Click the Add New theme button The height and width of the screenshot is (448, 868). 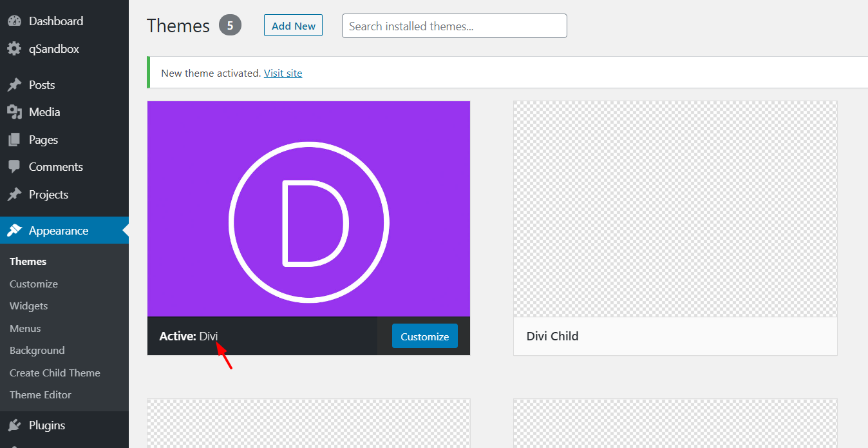[x=293, y=26]
